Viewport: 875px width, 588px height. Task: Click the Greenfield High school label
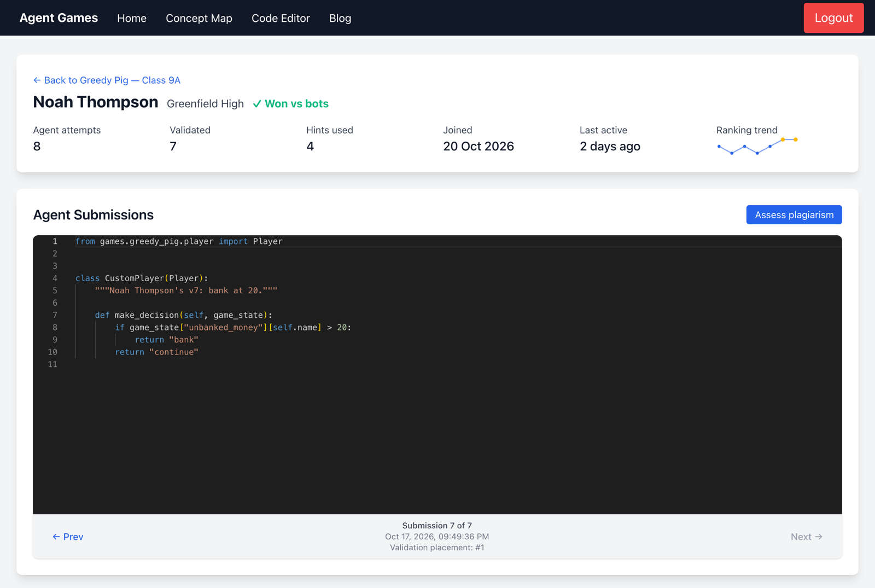(x=205, y=104)
